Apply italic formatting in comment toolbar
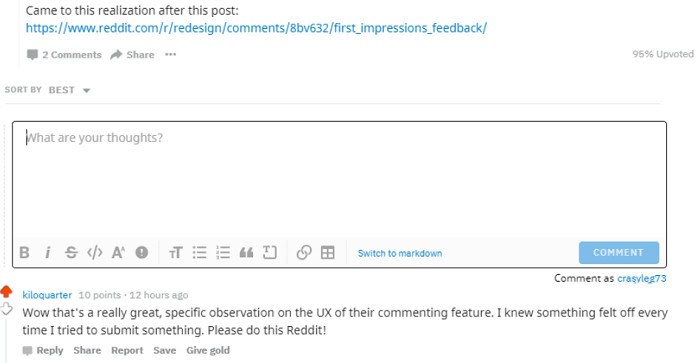 48,253
